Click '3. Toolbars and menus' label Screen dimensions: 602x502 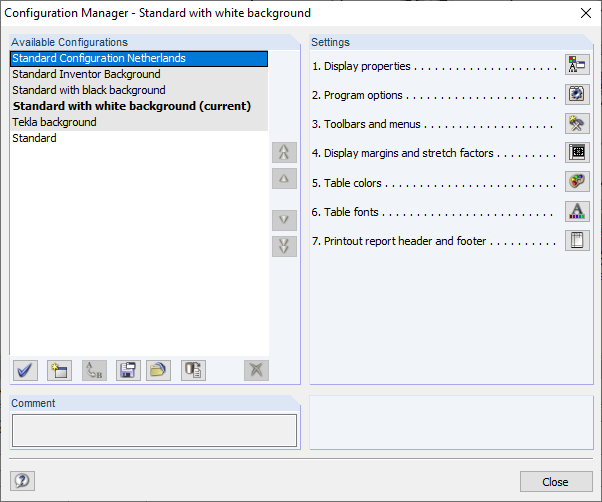coord(366,124)
